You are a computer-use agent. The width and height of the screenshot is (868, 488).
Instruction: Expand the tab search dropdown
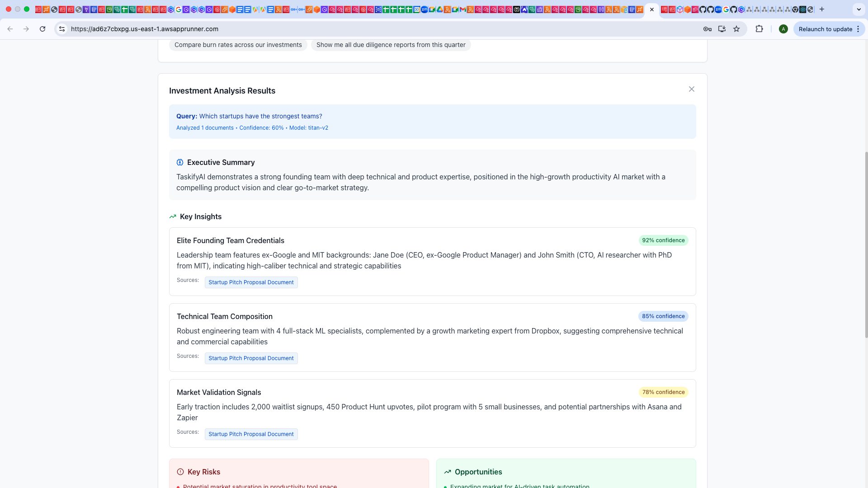[859, 9]
